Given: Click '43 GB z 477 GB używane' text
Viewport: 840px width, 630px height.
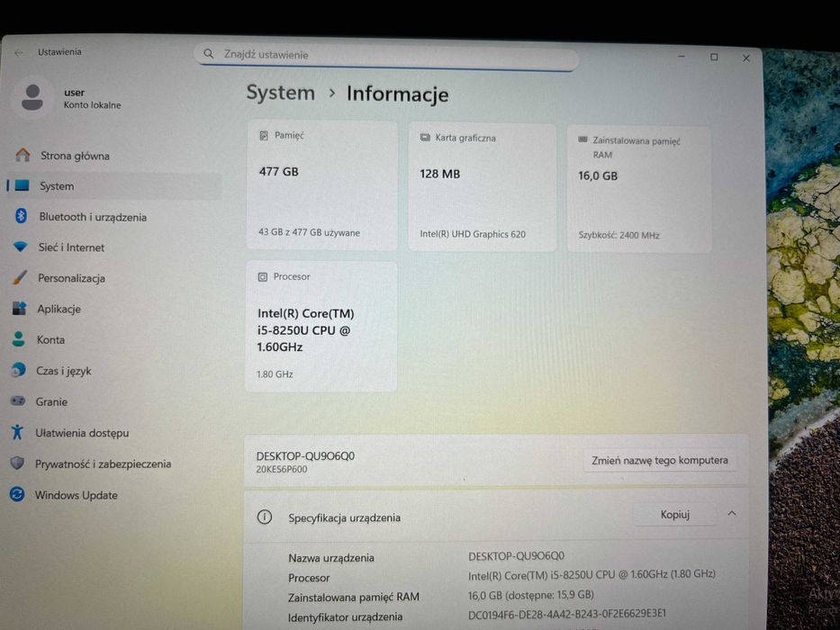Looking at the screenshot, I should click(x=309, y=232).
